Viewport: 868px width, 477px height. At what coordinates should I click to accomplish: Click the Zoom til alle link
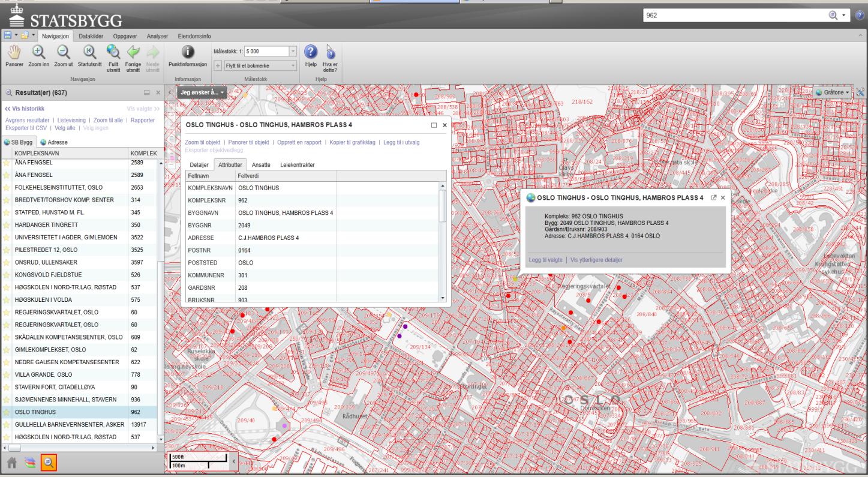(108, 120)
